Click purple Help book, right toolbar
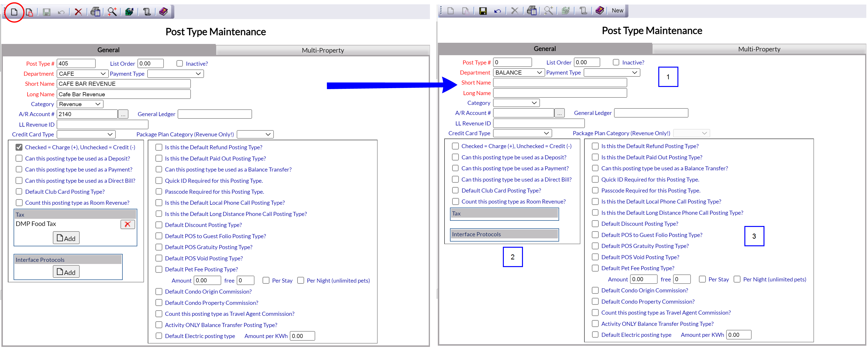The height and width of the screenshot is (349, 868). coord(600,11)
